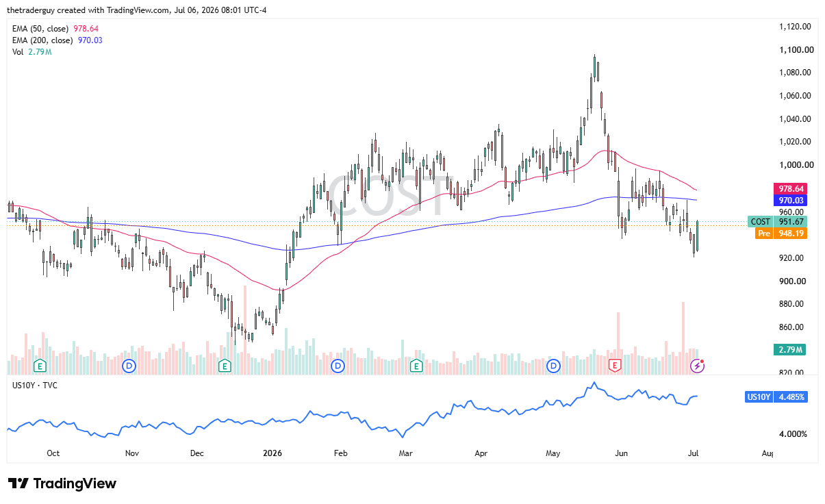Image resolution: width=825 pixels, height=504 pixels.
Task: Click the green earnings marker near early October
Action: [40, 366]
